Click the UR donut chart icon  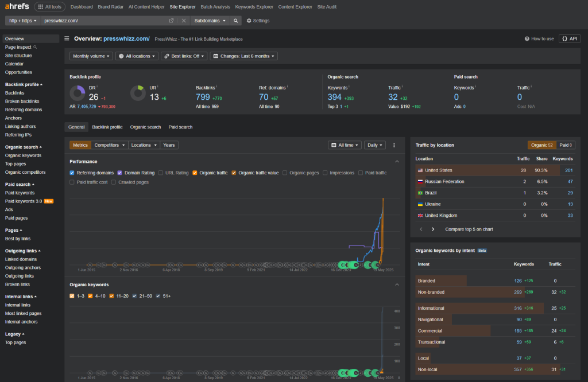click(138, 93)
